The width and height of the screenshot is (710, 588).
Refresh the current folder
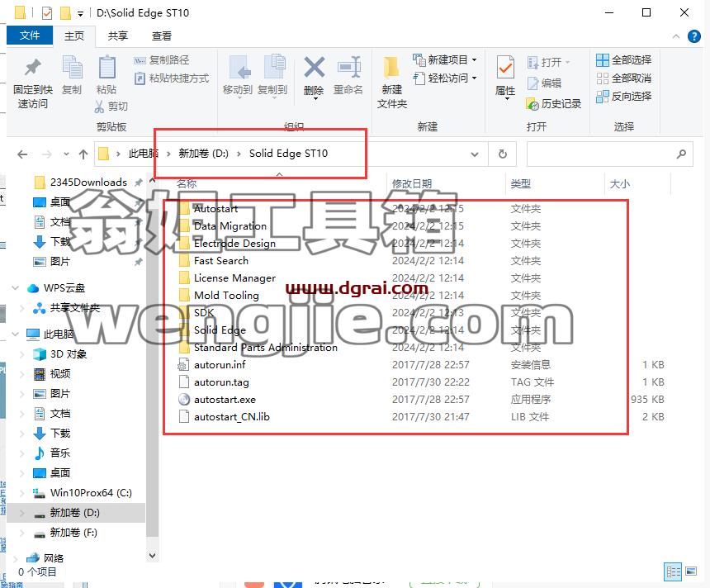coord(503,154)
